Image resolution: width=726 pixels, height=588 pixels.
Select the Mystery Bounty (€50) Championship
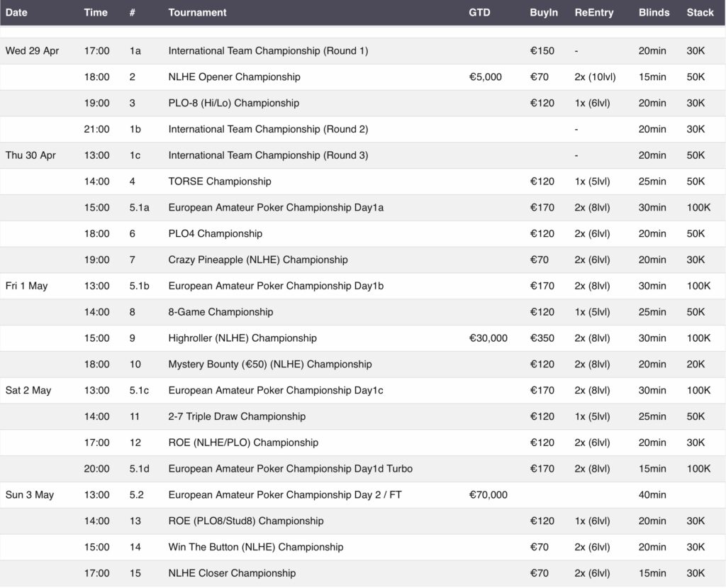[x=269, y=364]
